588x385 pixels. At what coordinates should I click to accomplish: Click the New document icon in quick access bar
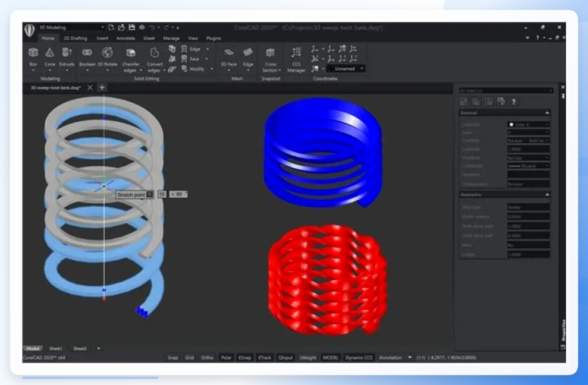[x=111, y=27]
